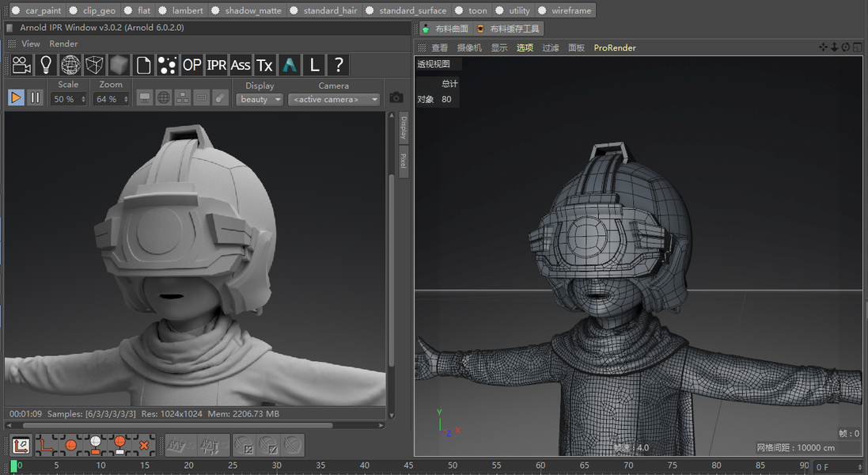Click the blank page icon in the Arnold toolbar
The width and height of the screenshot is (868, 475).
click(143, 66)
